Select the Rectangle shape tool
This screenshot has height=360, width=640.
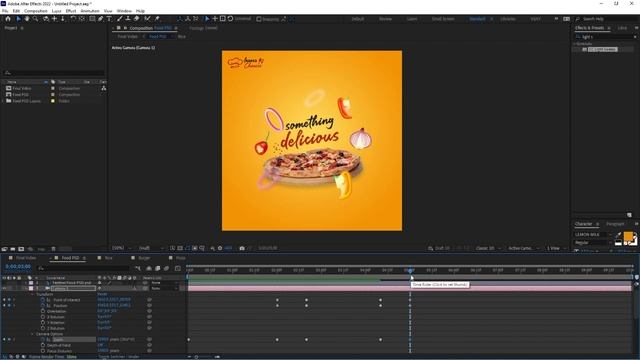[92, 19]
